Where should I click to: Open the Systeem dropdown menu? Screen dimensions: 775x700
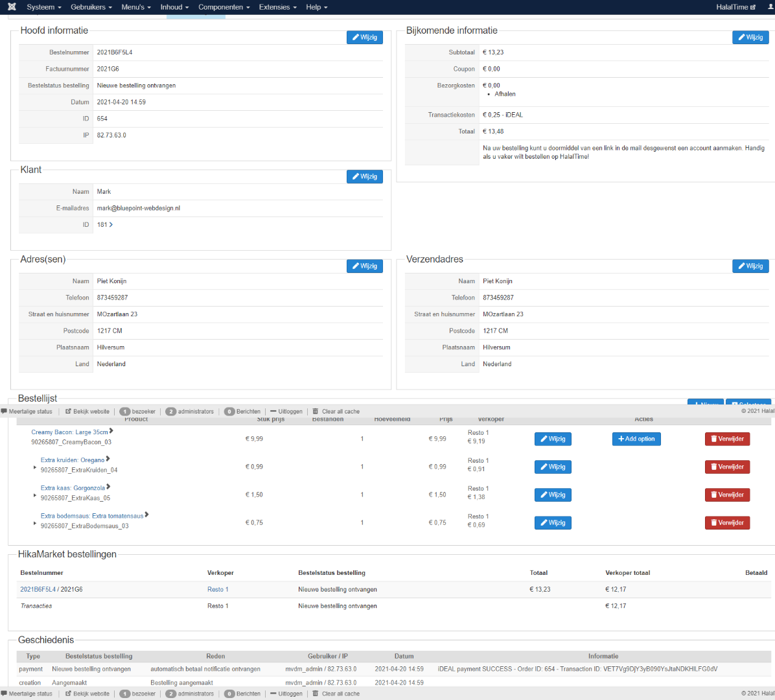pyautogui.click(x=43, y=7)
